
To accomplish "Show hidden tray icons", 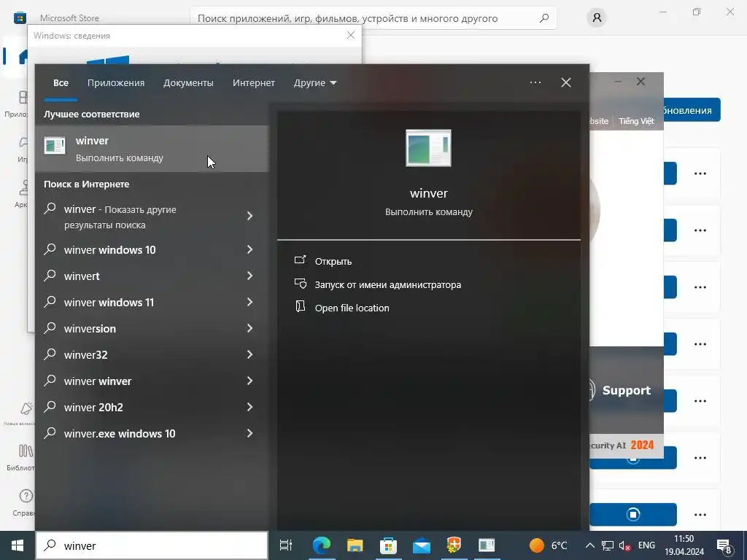I will tap(589, 545).
